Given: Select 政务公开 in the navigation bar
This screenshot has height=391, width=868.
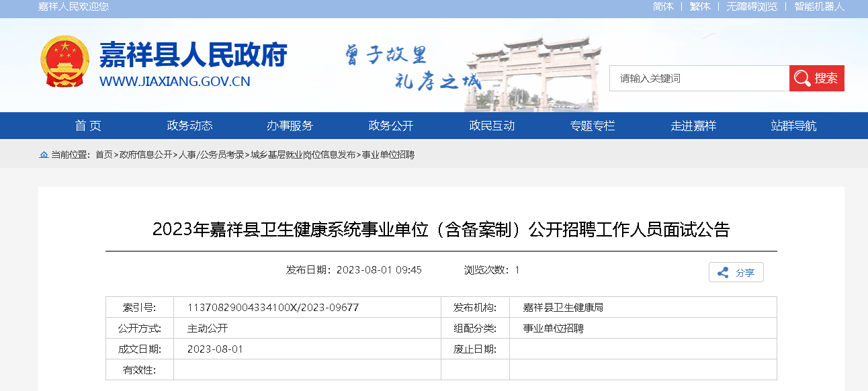Looking at the screenshot, I should (391, 126).
